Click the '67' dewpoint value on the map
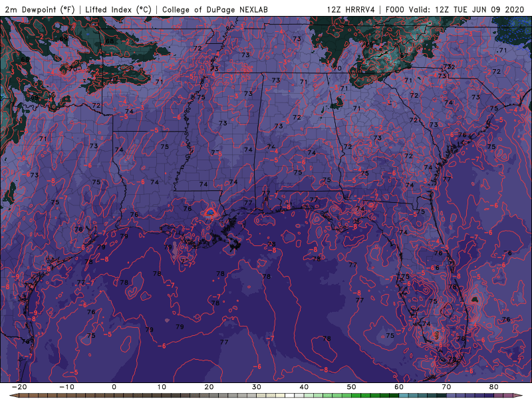Viewport: 532px width, 399px height. pos(404,56)
